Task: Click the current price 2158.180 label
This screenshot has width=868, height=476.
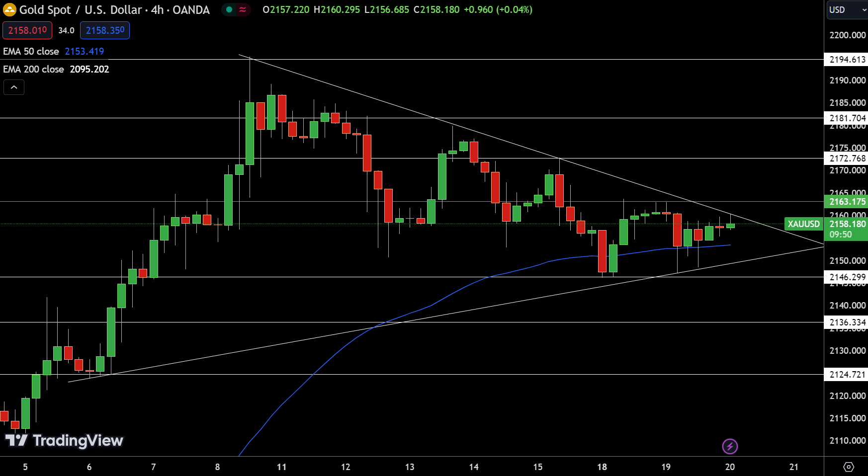Action: click(x=847, y=224)
